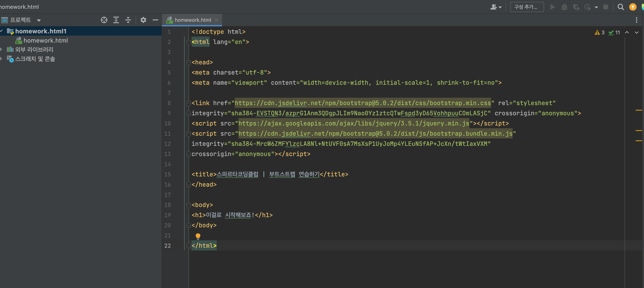Open project panel settings gear

(x=143, y=20)
